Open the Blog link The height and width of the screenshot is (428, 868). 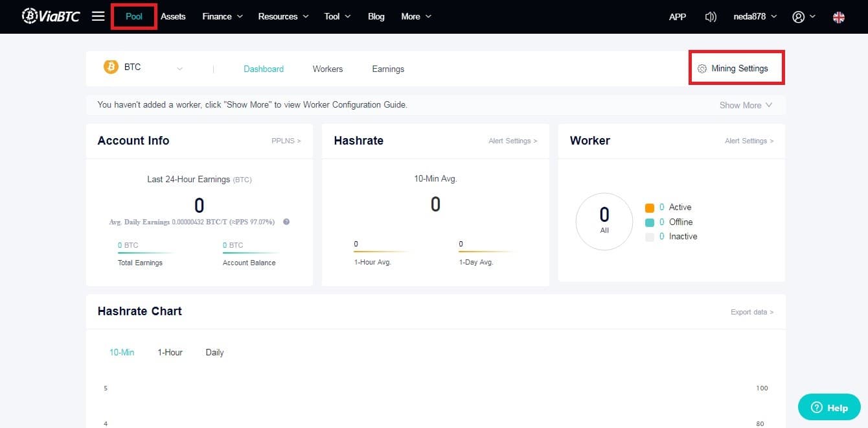376,16
